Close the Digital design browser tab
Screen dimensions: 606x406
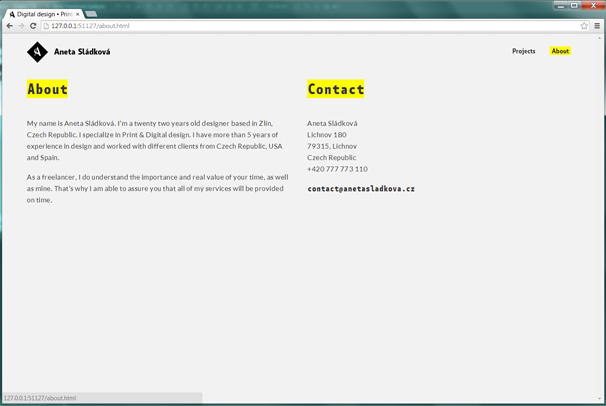(x=78, y=14)
